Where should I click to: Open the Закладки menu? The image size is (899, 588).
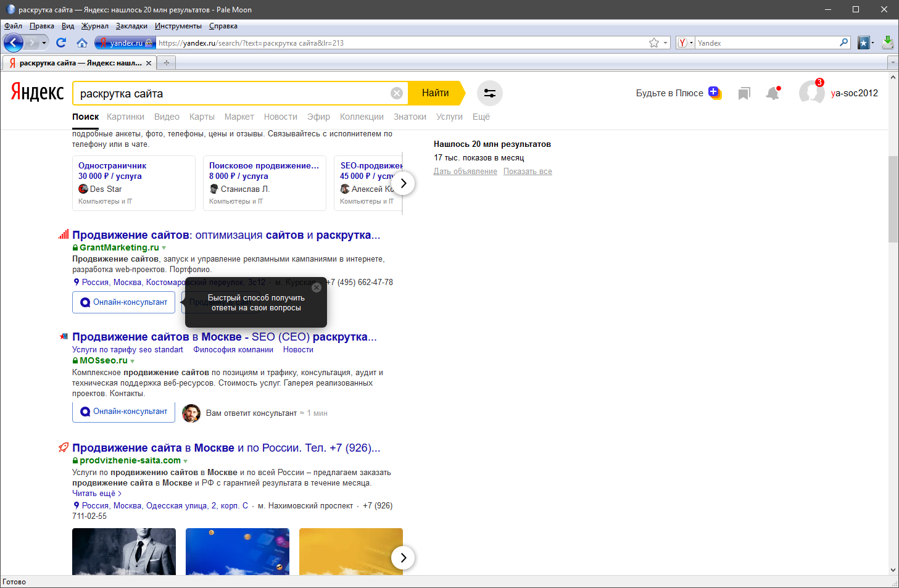point(131,26)
